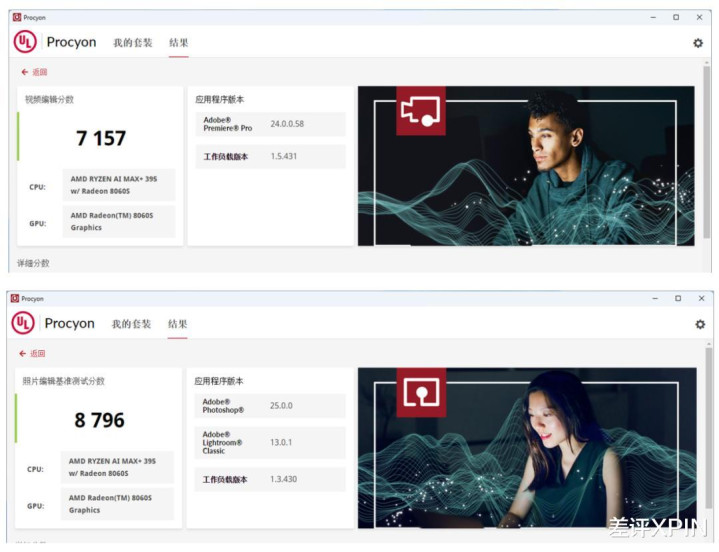Screen dimensions: 719x552
Task: Click back arrow in bottom window
Action: pyautogui.click(x=22, y=353)
